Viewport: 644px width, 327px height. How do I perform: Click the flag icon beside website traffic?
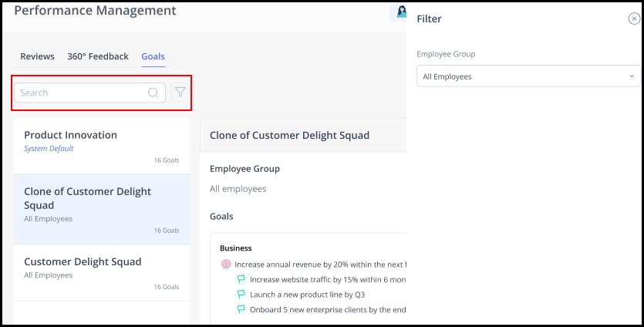(241, 279)
